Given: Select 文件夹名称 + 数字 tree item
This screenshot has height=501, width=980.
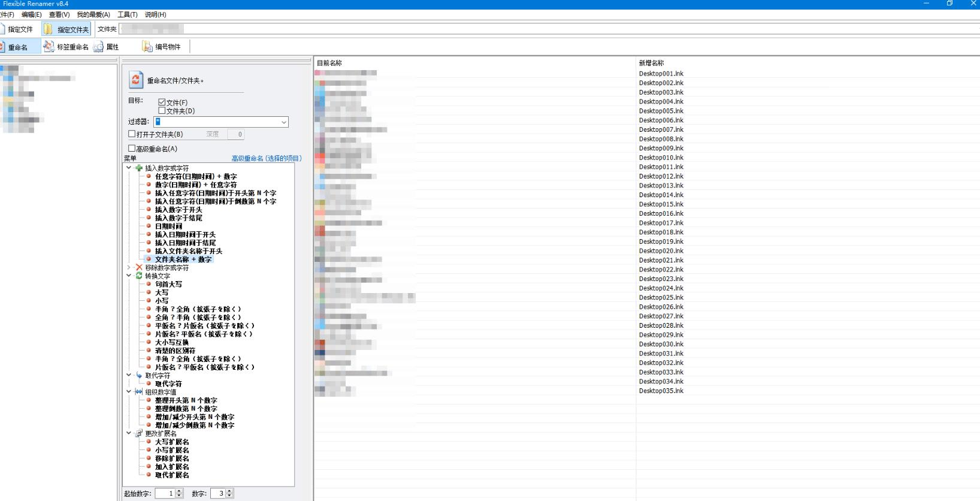Looking at the screenshot, I should click(183, 259).
